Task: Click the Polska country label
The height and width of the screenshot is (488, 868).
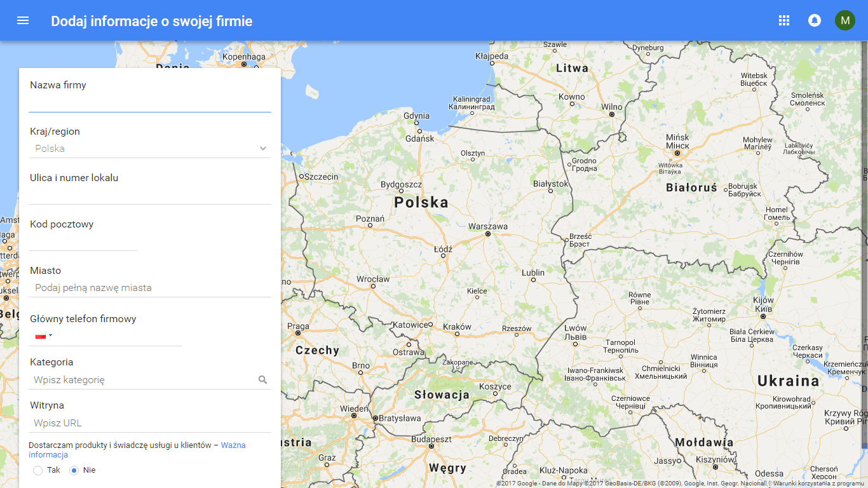Action: (421, 203)
